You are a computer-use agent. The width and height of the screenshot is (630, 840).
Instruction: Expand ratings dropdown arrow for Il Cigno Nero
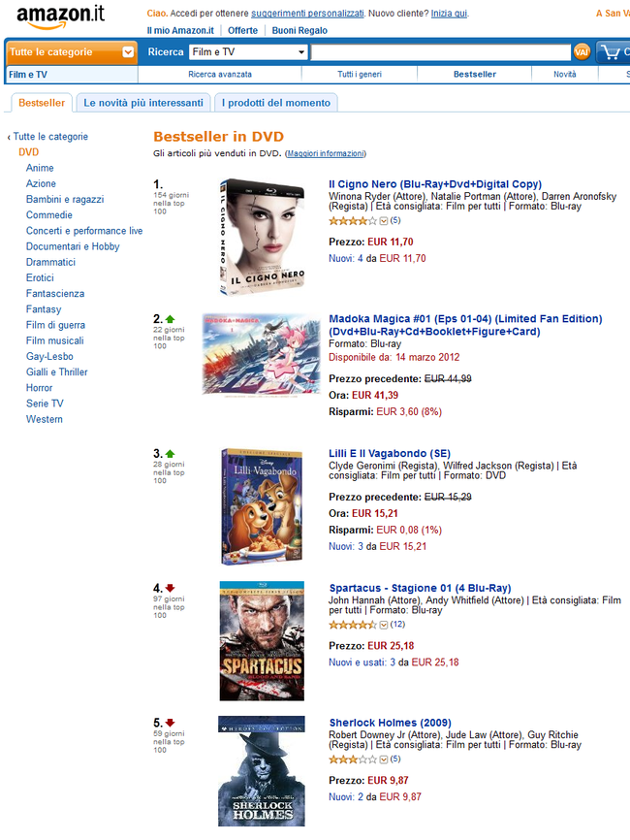click(x=384, y=221)
